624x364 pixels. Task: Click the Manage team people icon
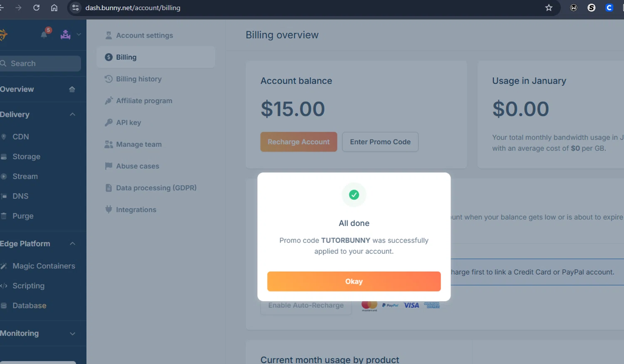click(109, 144)
